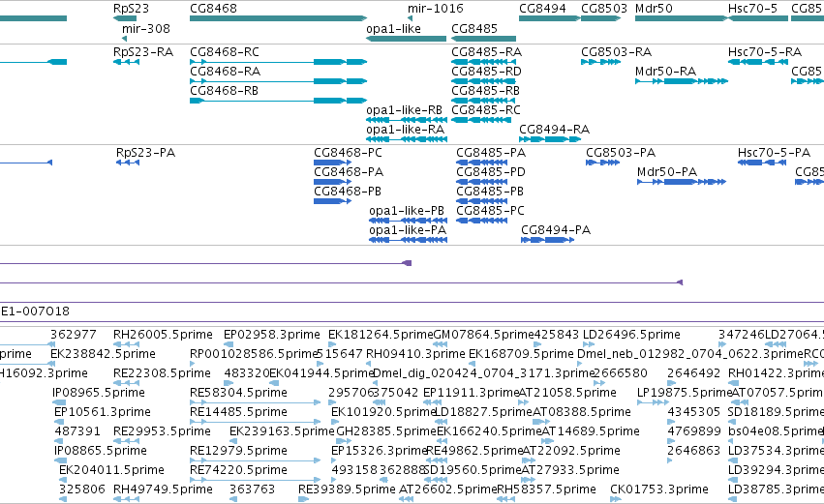Select the Mdr50-PA protein label
Screen dimensions: 824x504
(667, 172)
